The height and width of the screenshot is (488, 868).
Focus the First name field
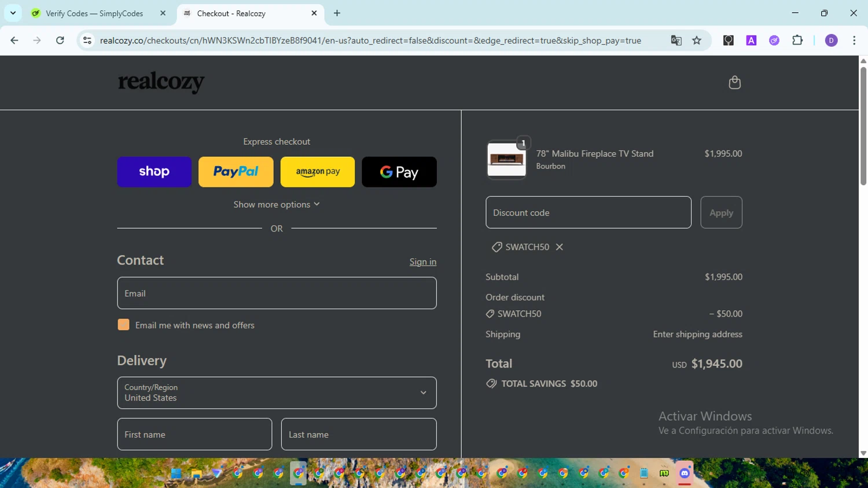pos(194,434)
